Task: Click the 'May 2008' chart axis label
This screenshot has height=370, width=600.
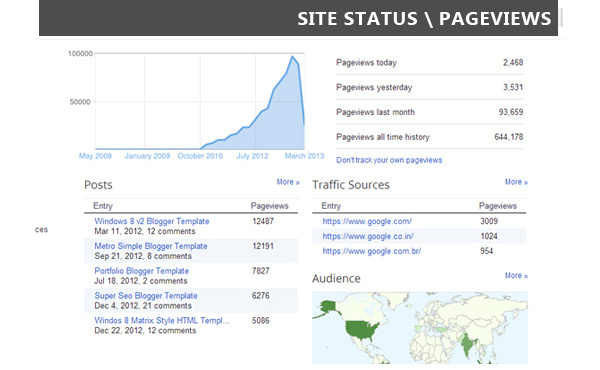Action: (x=95, y=156)
